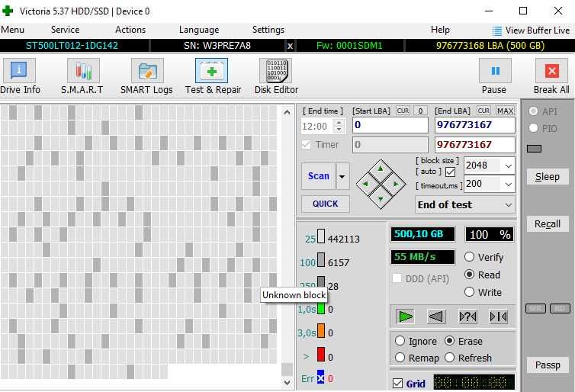Toggle auto block size checkbox
The image size is (575, 392).
pyautogui.click(x=450, y=172)
